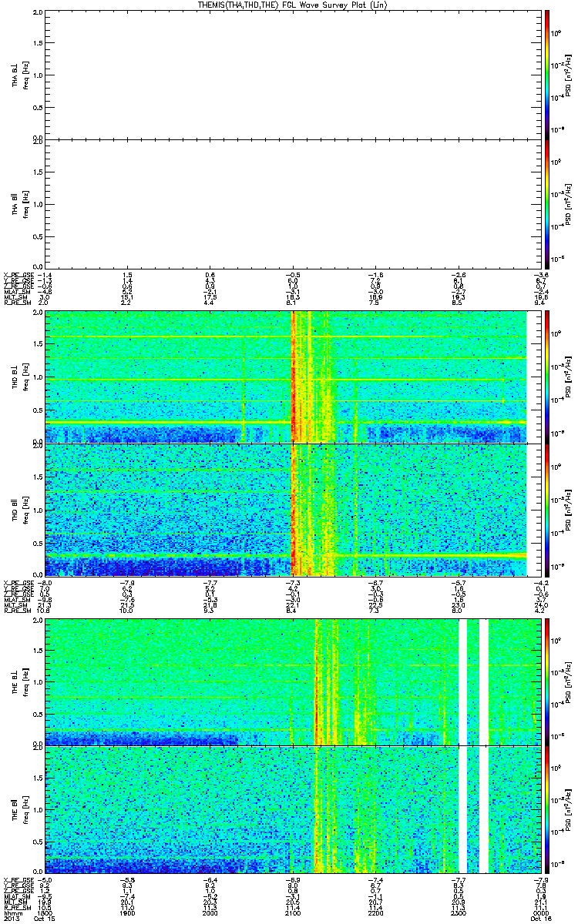Click the color bar beside THA Bll panel

coord(546,203)
